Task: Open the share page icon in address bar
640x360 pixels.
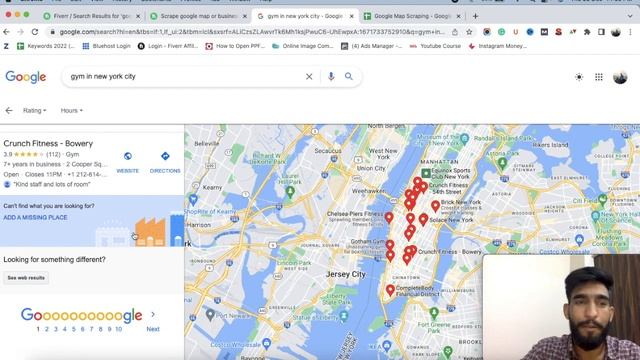Action: click(x=455, y=32)
